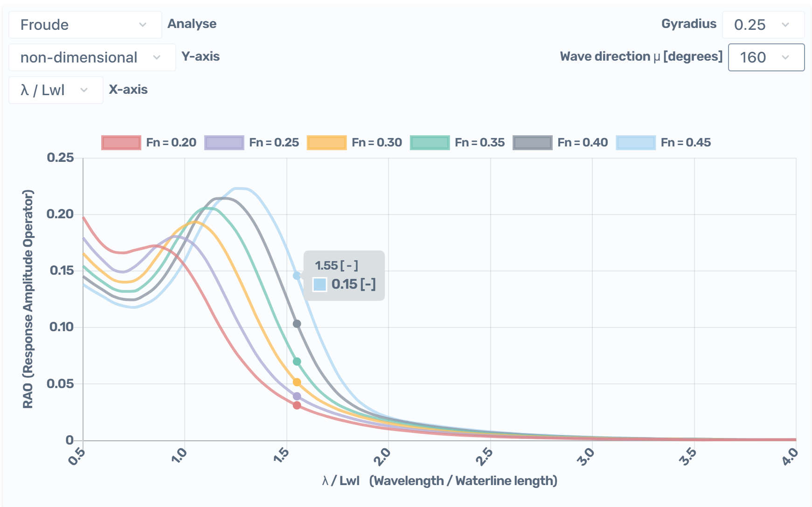Open the Wave direction degrees dropdown
The image size is (812, 507).
click(x=766, y=57)
